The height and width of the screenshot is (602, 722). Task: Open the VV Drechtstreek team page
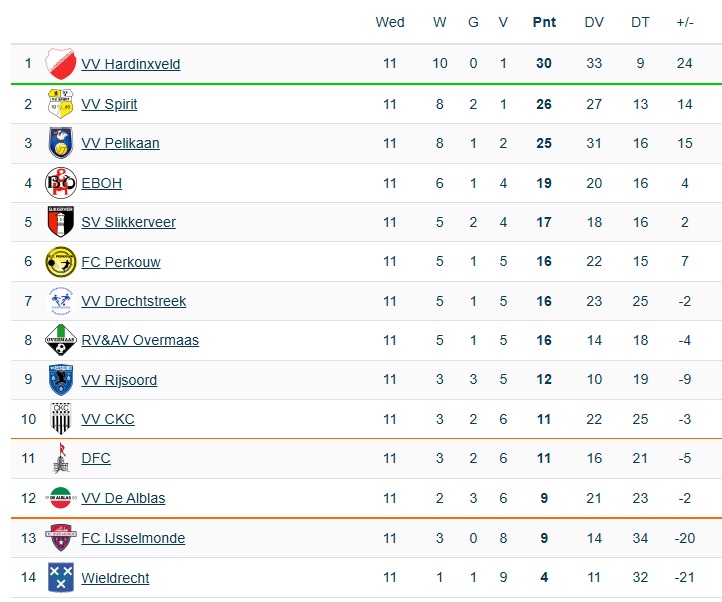click(x=133, y=301)
